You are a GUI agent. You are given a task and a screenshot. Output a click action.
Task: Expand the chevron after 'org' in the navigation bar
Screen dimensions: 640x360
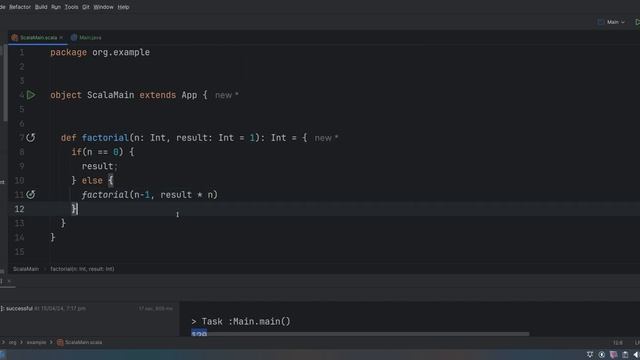pos(22,342)
